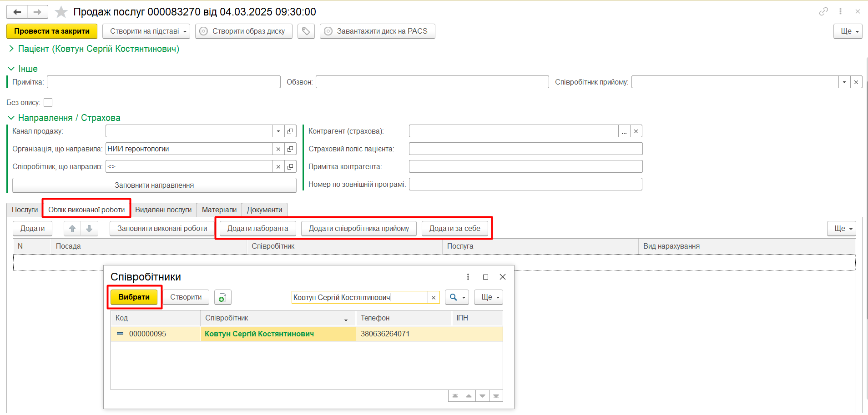The image size is (868, 415).
Task: Click the tag icon in toolbar
Action: click(x=306, y=31)
